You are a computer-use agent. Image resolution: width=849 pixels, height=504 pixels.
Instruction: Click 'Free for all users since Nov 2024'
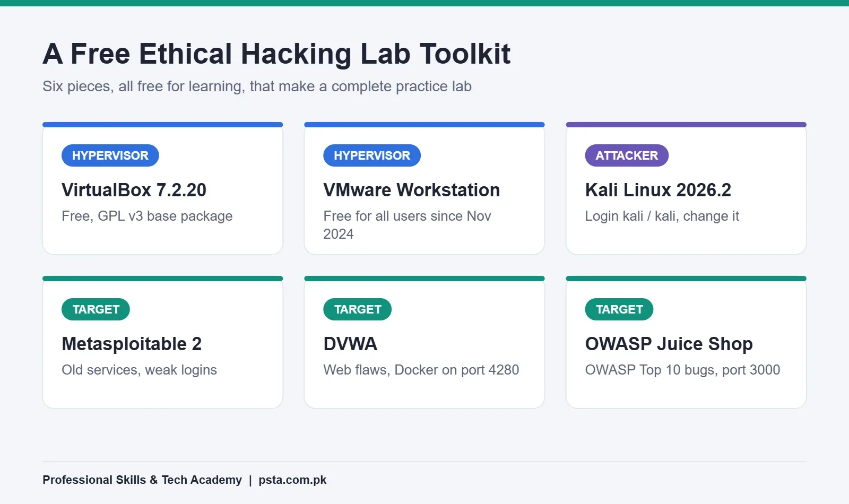point(407,225)
